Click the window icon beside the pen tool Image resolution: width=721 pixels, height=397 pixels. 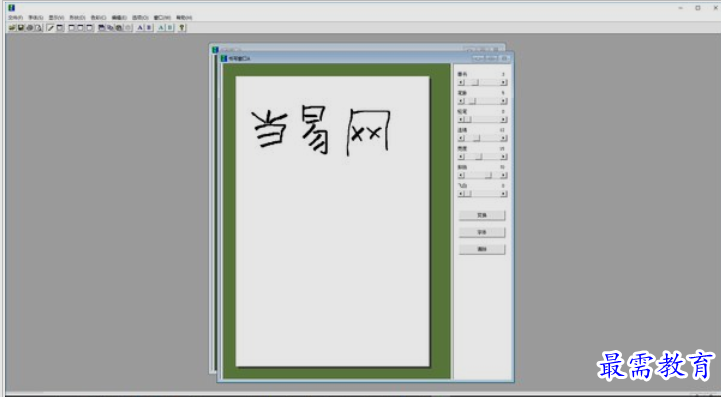tap(60, 28)
